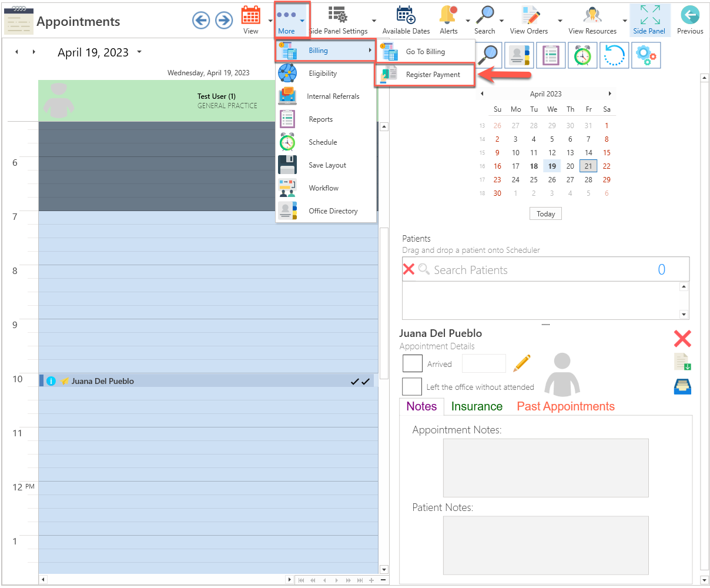The height and width of the screenshot is (588, 710).
Task: Select Eligibility in More menu
Action: pyautogui.click(x=326, y=73)
